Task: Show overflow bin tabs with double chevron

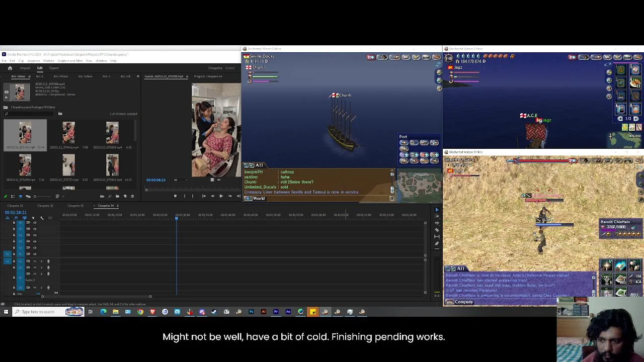Action: coord(138,76)
